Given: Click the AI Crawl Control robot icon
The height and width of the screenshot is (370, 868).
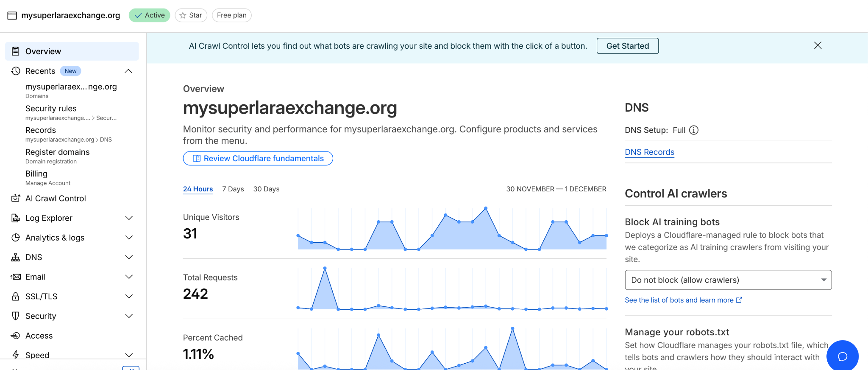Looking at the screenshot, I should pos(16,198).
